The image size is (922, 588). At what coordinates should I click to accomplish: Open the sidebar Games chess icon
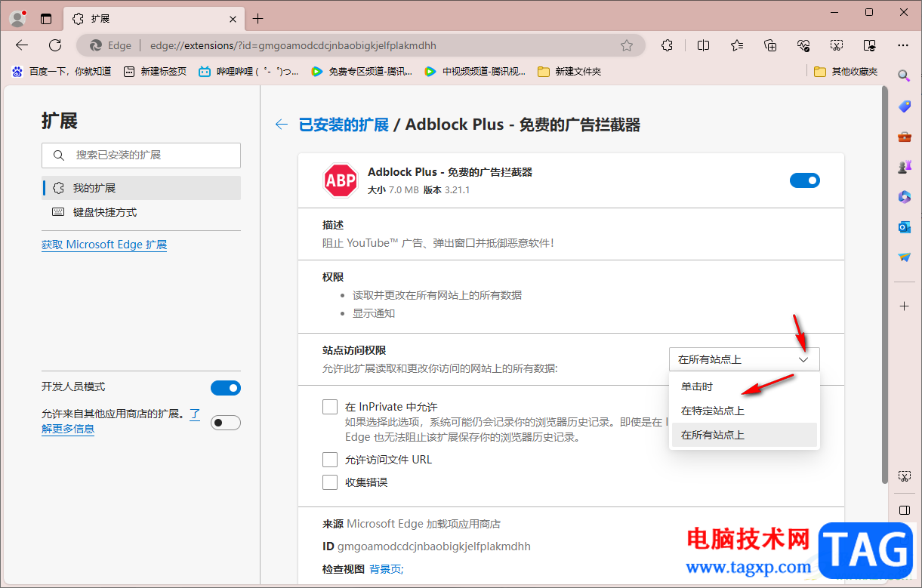click(x=904, y=167)
